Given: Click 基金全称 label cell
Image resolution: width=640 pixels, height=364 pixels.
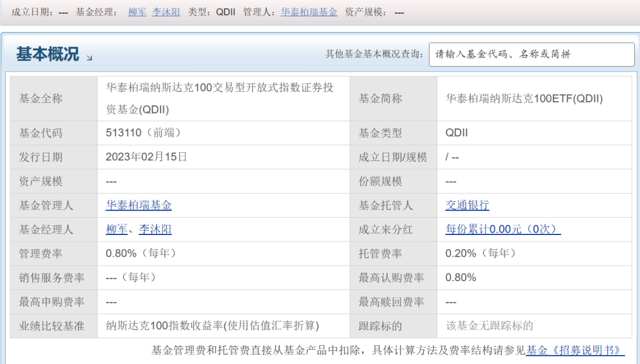Looking at the screenshot, I should coord(54,98).
